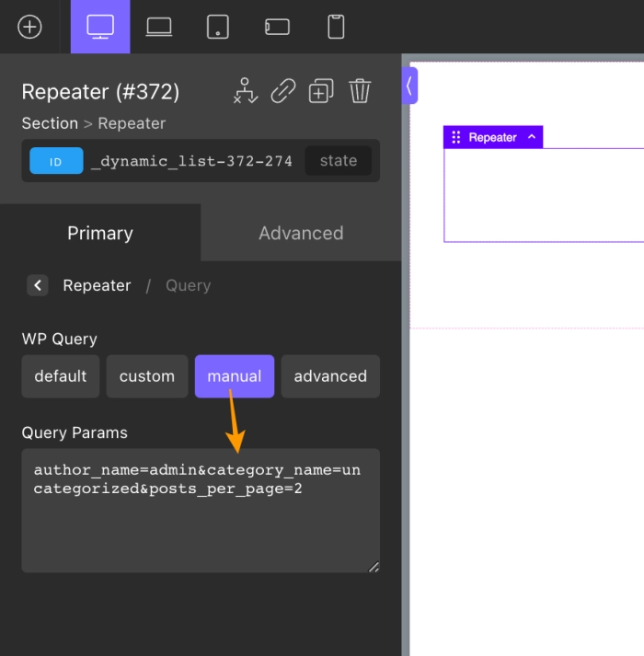Select the laptop viewport icon
The height and width of the screenshot is (656, 644).
pos(159,27)
